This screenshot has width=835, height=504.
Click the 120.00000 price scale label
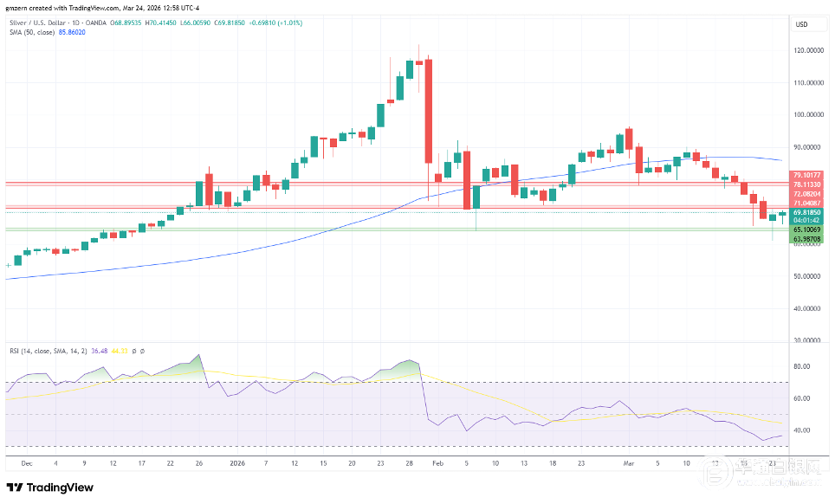tap(808, 50)
